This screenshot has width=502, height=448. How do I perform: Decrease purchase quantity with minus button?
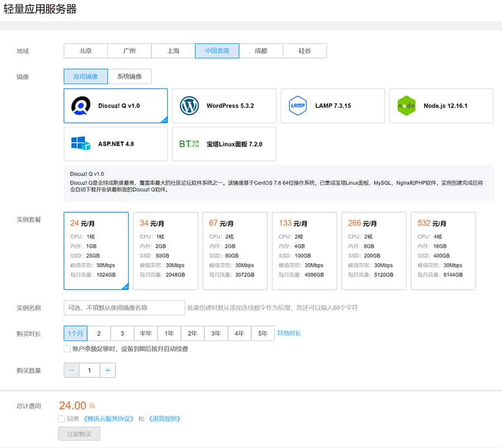click(x=71, y=371)
